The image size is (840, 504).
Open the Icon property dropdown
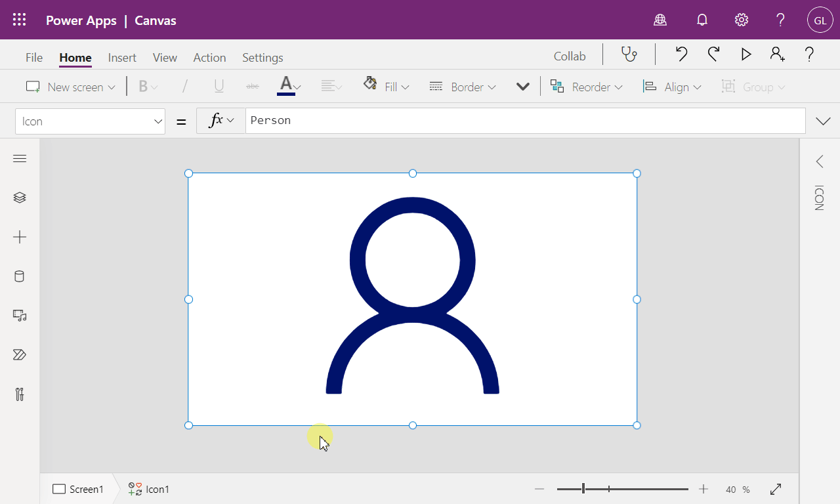tap(90, 121)
